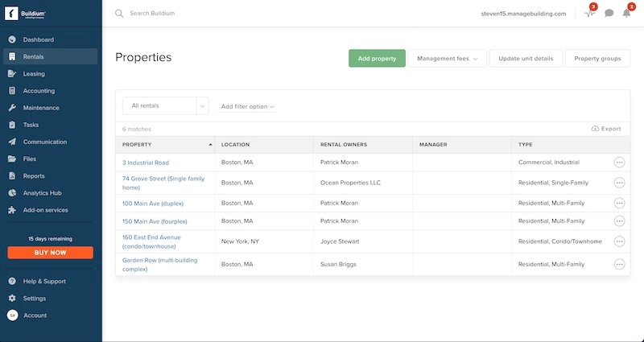
Task: Open row options for Garden Row property
Action: (619, 264)
